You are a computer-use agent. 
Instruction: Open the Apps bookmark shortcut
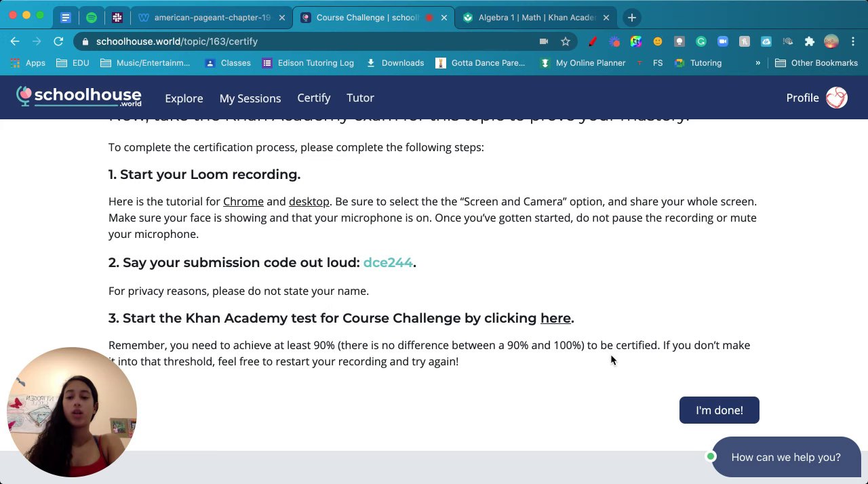pos(28,63)
